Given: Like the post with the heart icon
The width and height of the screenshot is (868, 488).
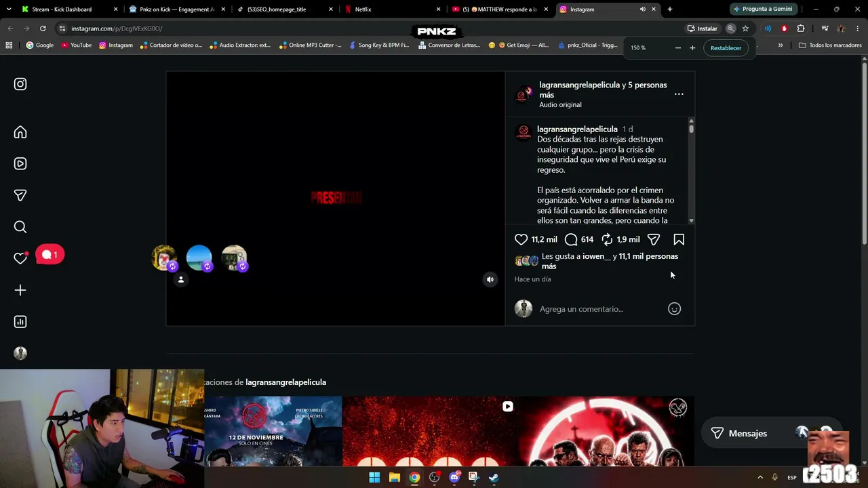Looking at the screenshot, I should [521, 239].
